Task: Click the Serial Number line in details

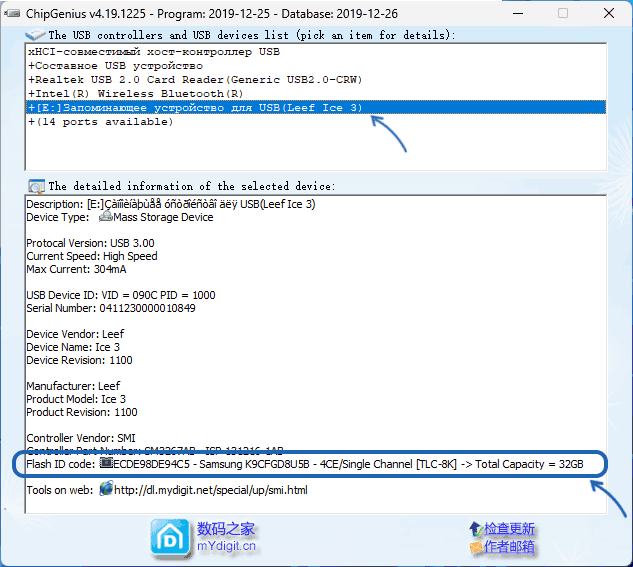Action: tap(111, 308)
